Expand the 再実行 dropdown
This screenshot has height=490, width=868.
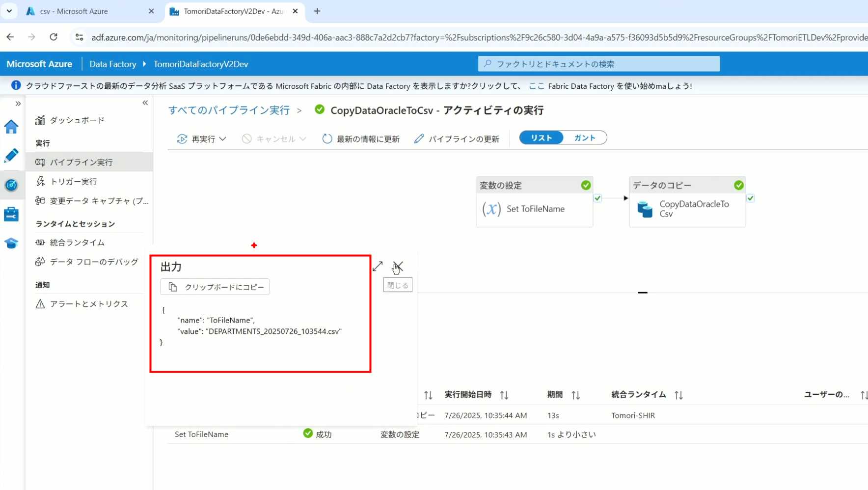click(x=222, y=139)
